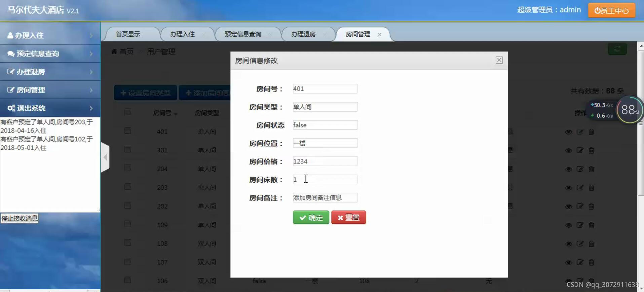Sort by 房间号 column arrow
The image size is (644, 292).
pyautogui.click(x=176, y=114)
